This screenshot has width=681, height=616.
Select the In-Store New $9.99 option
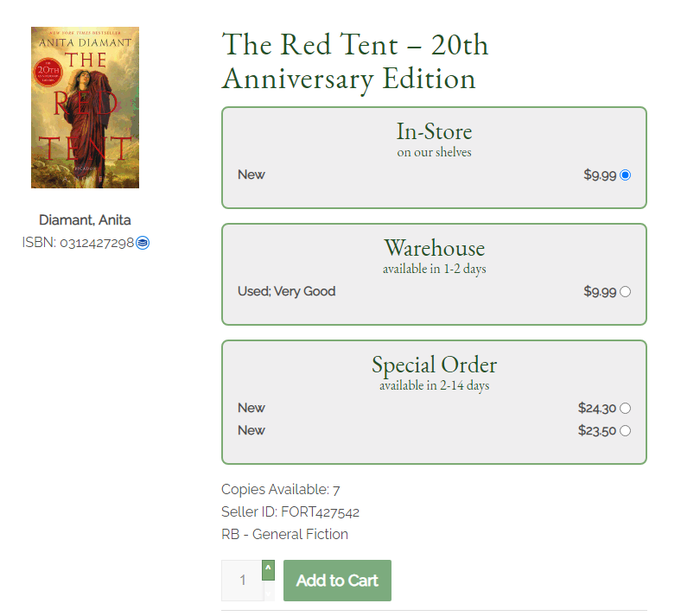pos(625,175)
